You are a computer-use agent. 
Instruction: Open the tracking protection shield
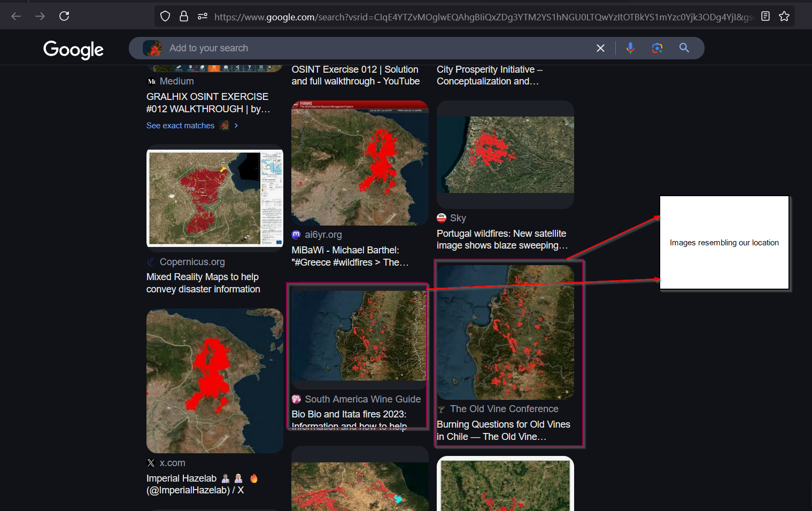point(165,16)
